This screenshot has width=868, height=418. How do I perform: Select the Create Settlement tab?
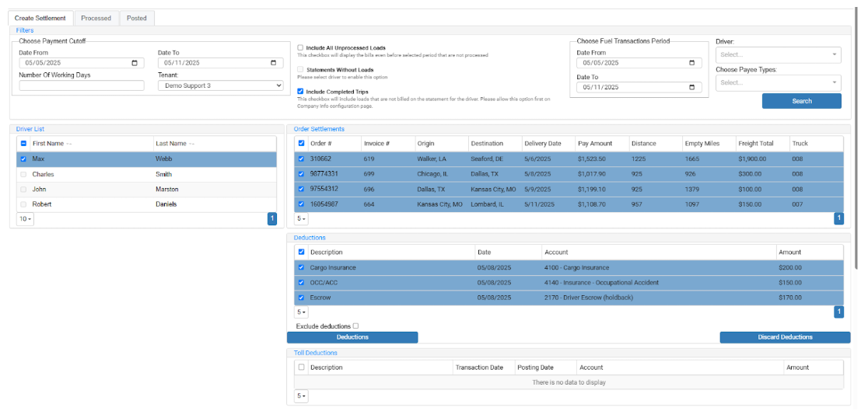pyautogui.click(x=40, y=18)
